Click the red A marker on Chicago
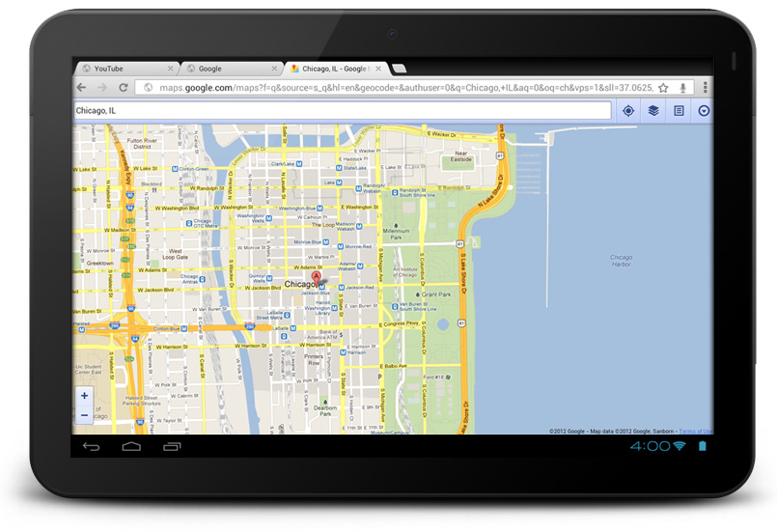This screenshot has height=532, width=777. tap(316, 277)
